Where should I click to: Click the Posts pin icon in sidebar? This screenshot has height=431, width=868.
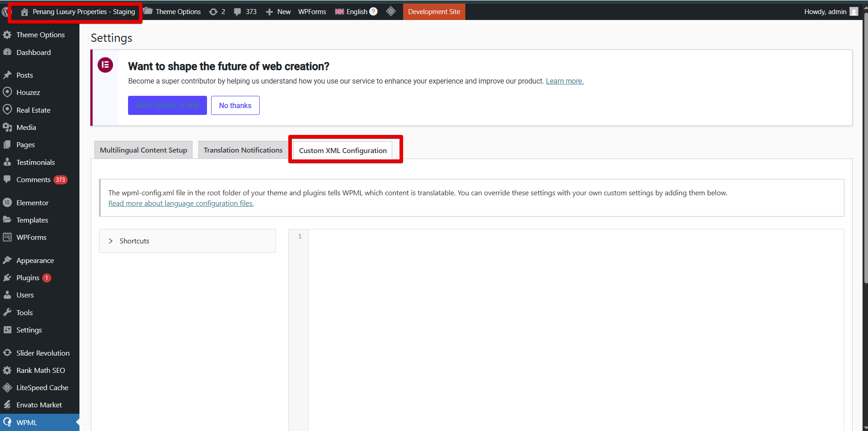pos(7,75)
